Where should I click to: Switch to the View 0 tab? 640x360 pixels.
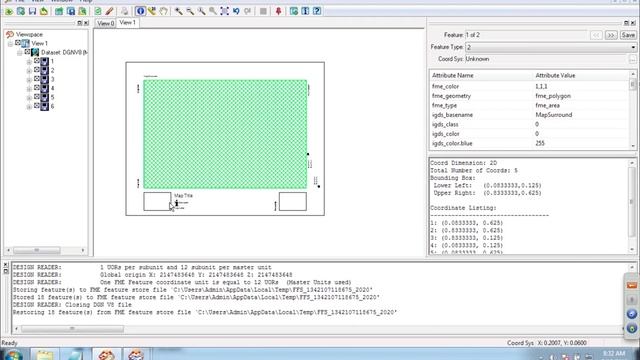point(105,23)
